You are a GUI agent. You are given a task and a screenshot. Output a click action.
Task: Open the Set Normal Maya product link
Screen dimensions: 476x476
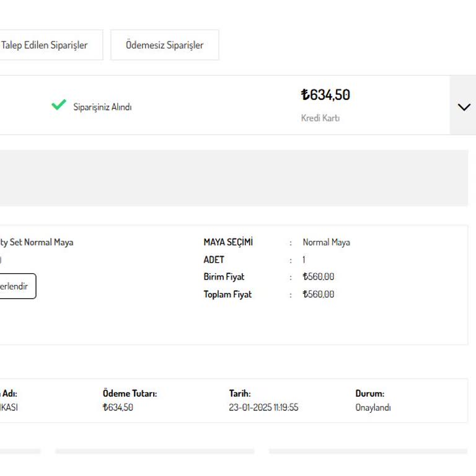point(37,242)
